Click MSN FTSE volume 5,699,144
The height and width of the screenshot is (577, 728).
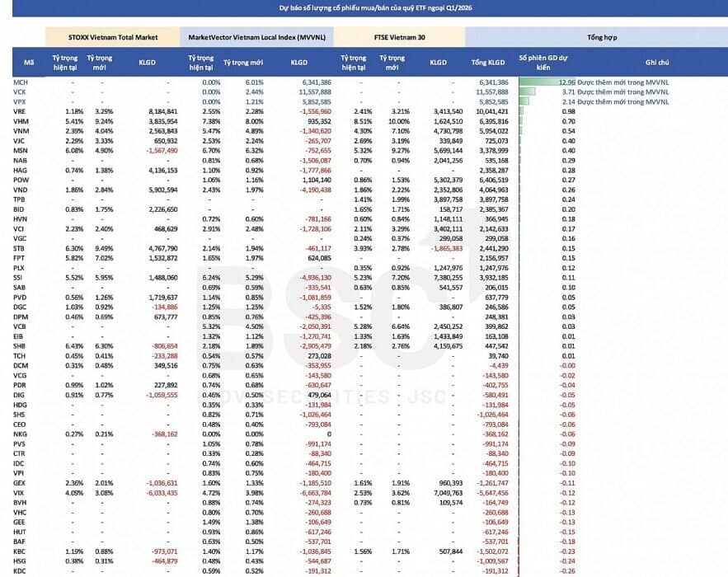pyautogui.click(x=448, y=150)
